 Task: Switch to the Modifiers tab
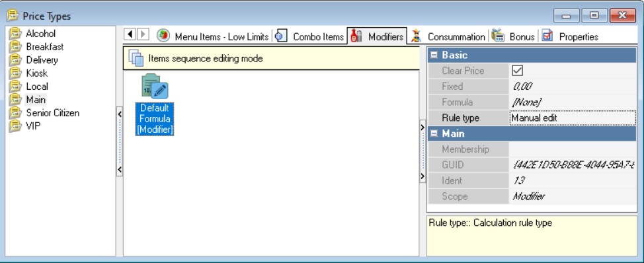377,36
